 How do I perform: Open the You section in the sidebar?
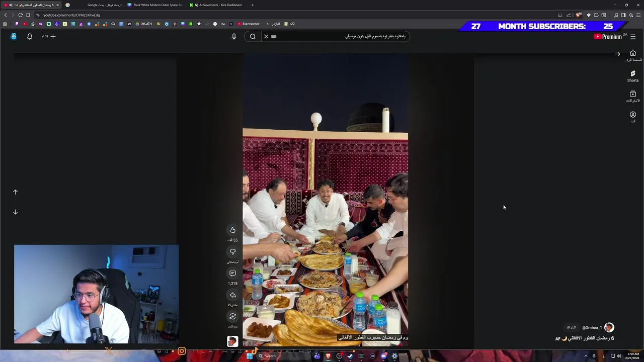633,117
